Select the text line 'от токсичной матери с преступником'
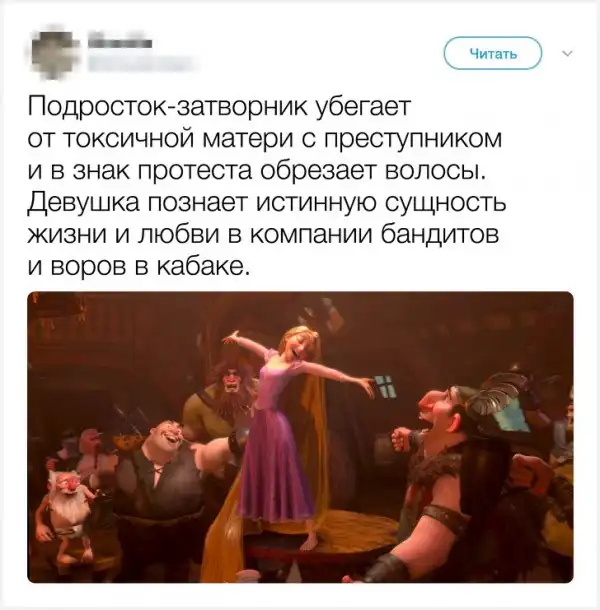This screenshot has width=600, height=610. point(265,139)
